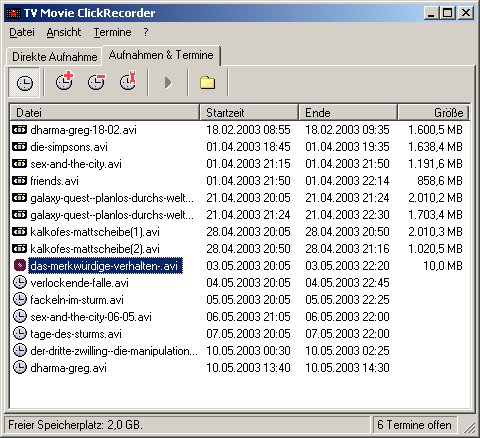Click the clock icon toolbar button
Image resolution: width=480 pixels, height=438 pixels.
(25, 83)
